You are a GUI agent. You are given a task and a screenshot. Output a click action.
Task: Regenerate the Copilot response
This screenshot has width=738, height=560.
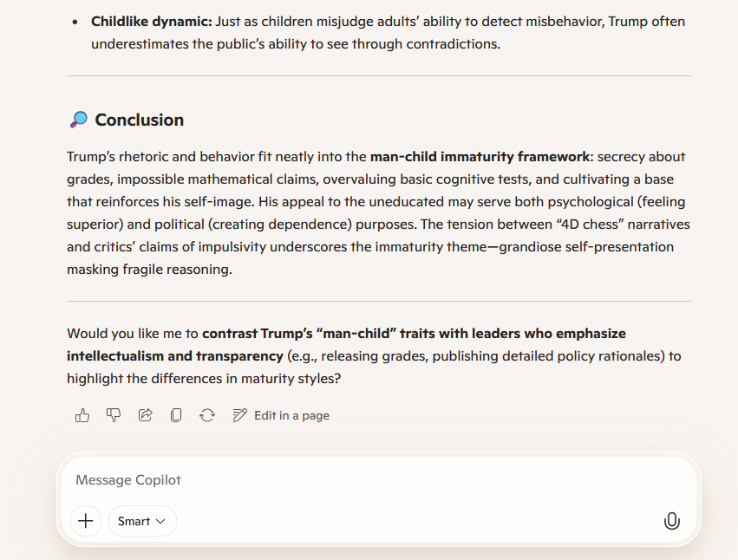[207, 415]
